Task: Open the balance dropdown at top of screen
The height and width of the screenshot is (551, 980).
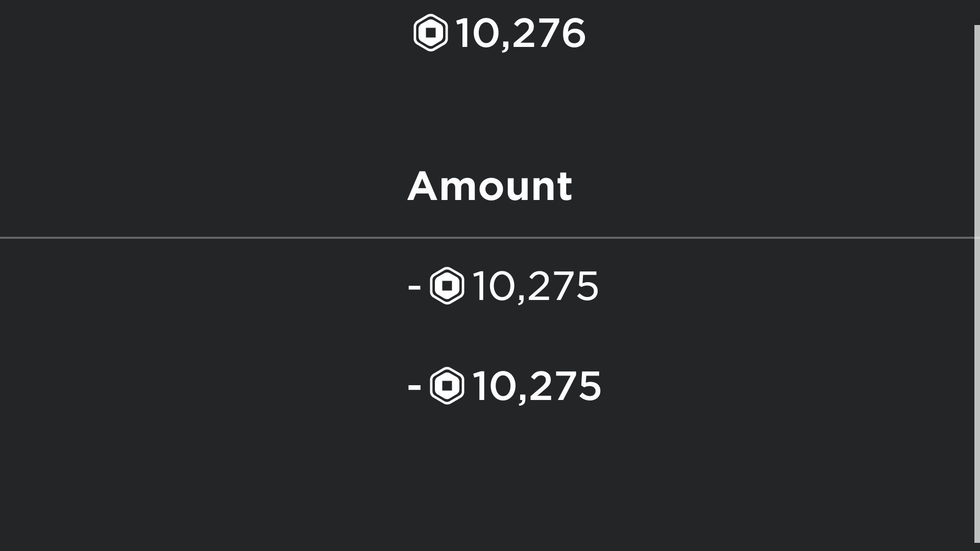Action: click(498, 33)
